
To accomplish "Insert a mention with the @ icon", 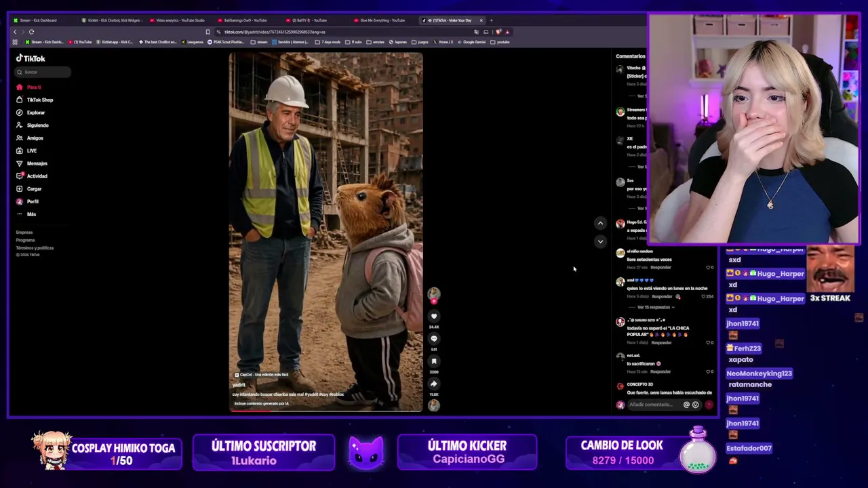I will tap(686, 405).
